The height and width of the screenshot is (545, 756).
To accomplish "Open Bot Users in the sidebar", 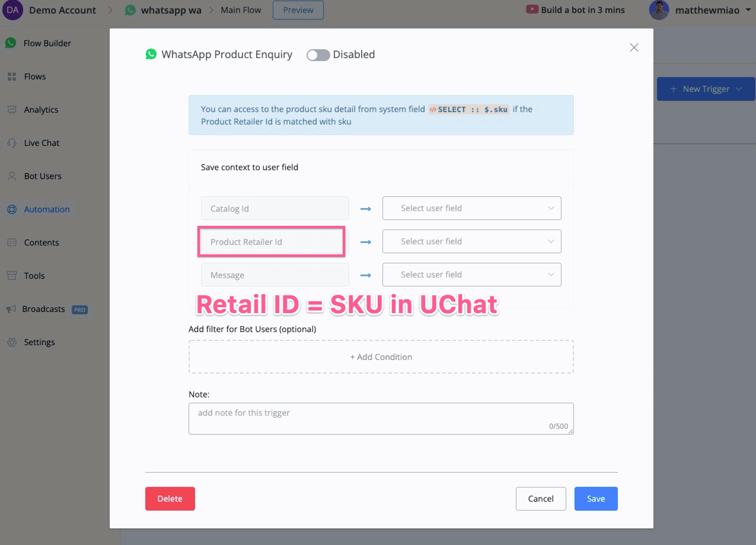I will 43,176.
